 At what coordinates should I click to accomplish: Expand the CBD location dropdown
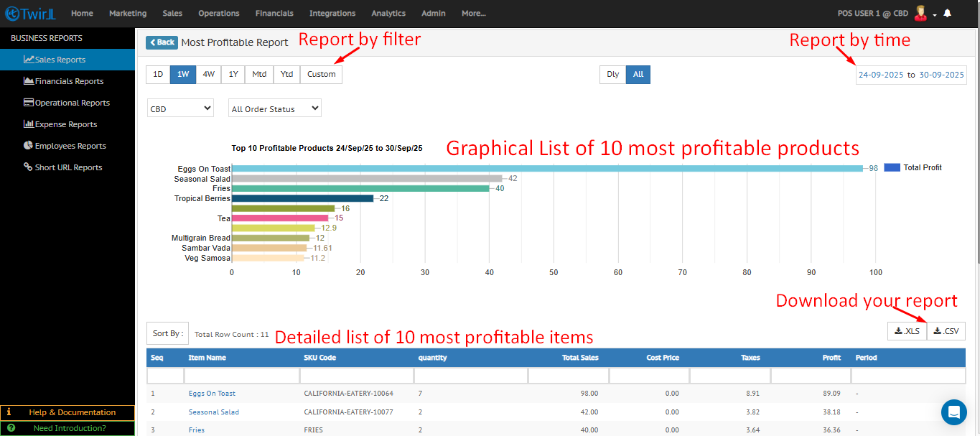pyautogui.click(x=180, y=108)
